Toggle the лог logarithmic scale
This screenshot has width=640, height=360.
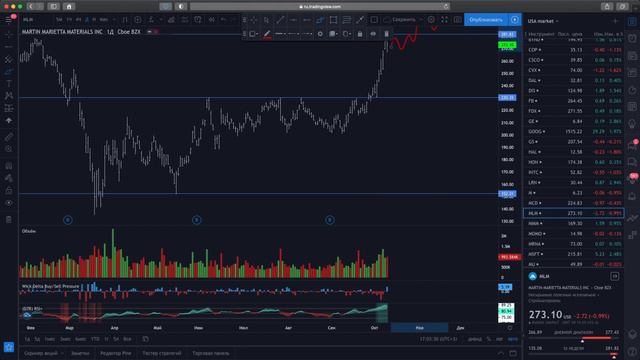click(499, 339)
